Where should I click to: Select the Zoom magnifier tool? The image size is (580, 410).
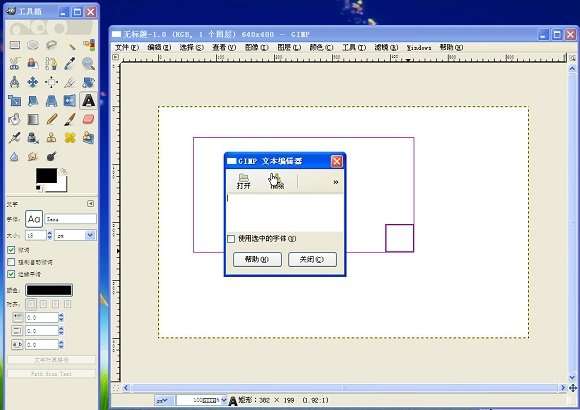coord(88,63)
